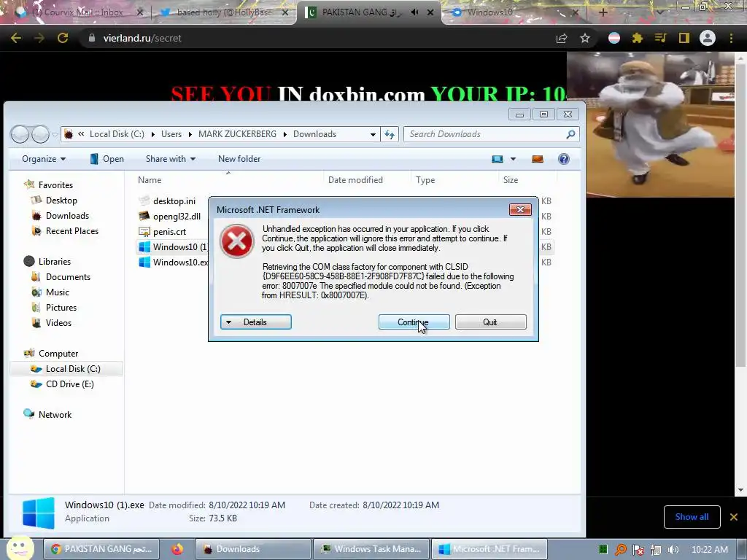
Task: Click Quit in the .NET error dialog
Action: coord(491,322)
